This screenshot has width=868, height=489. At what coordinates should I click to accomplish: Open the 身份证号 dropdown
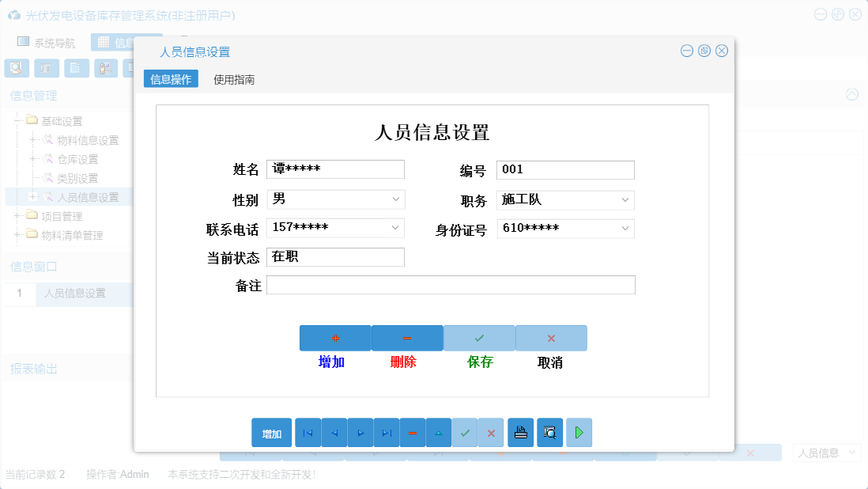[625, 228]
